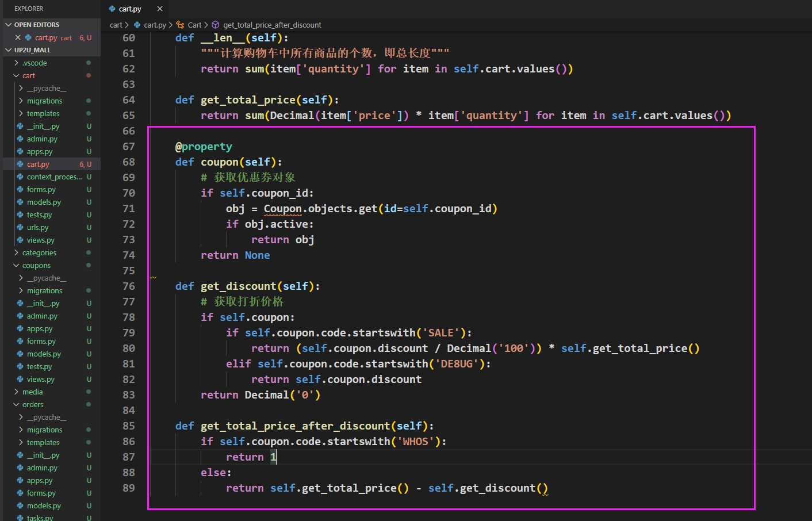Image resolution: width=812 pixels, height=521 pixels.
Task: Expand the media folder
Action: coord(16,392)
